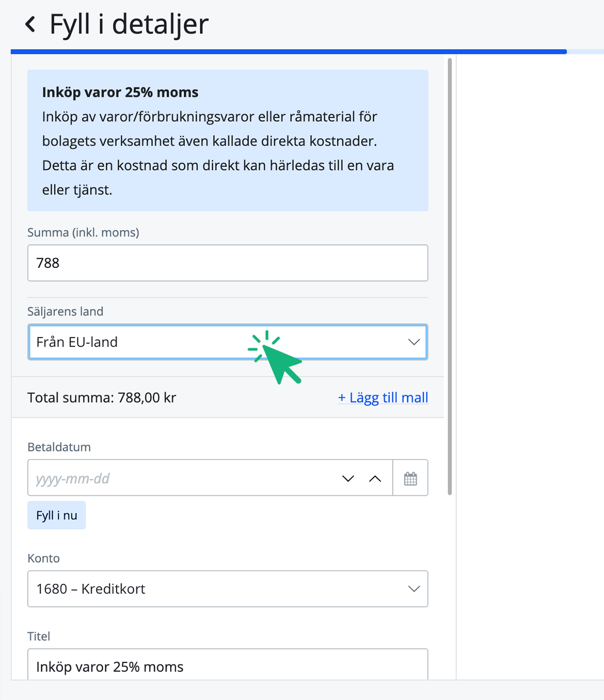Click the Titel field with Inköp varor text

tap(228, 666)
